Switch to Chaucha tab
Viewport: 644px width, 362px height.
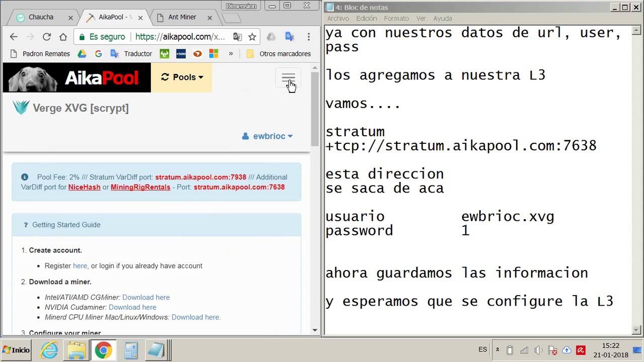click(x=41, y=17)
